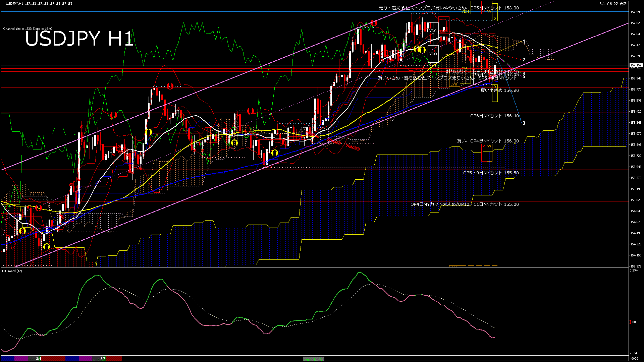The width and height of the screenshot is (644, 362).
Task: Click the YDO label box
Action: [433, 54]
